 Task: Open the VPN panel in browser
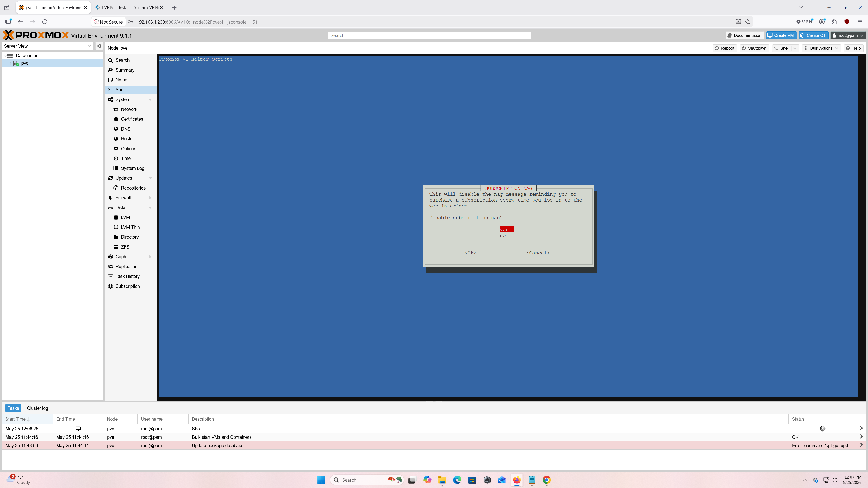[x=805, y=22]
